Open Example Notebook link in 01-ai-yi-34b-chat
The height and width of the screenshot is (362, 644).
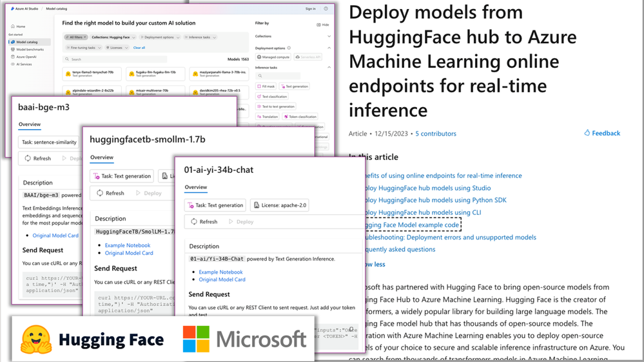[x=220, y=272]
